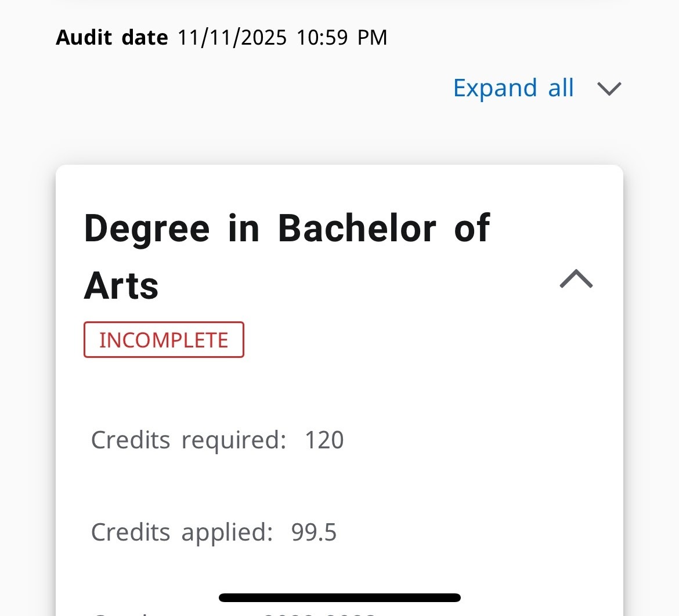Click the bold Audit date label
Image resolution: width=679 pixels, height=616 pixels.
coord(112,38)
